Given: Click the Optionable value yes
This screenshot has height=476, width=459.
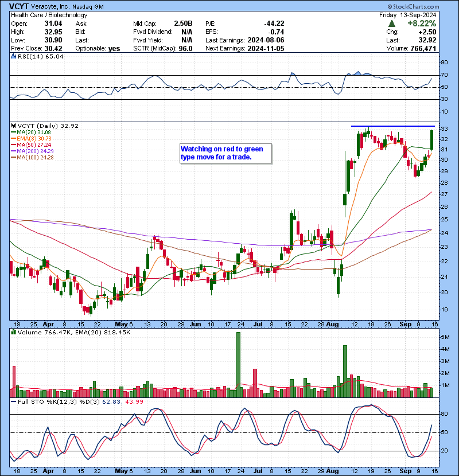Looking at the screenshot, I should (114, 49).
